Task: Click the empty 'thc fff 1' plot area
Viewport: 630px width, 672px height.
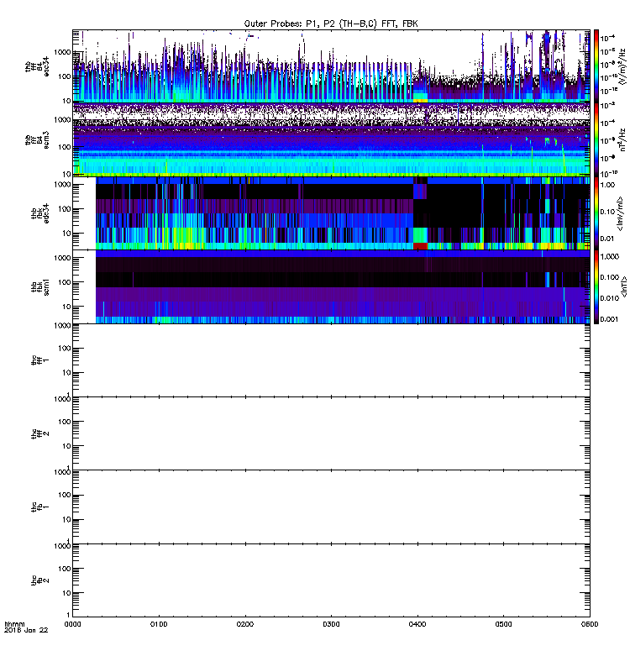Action: (x=331, y=360)
